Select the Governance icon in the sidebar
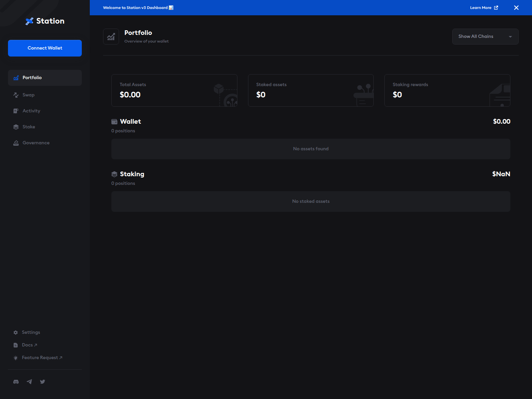 [x=16, y=143]
